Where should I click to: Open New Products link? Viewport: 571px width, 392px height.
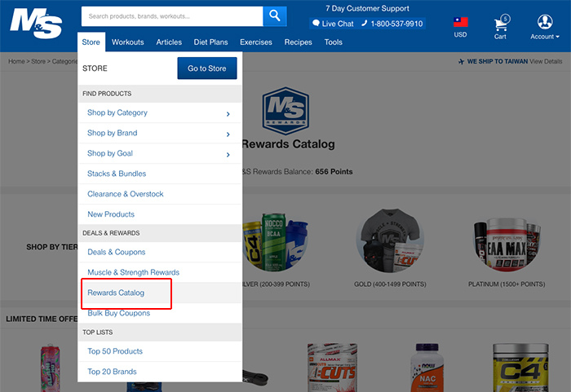[111, 214]
